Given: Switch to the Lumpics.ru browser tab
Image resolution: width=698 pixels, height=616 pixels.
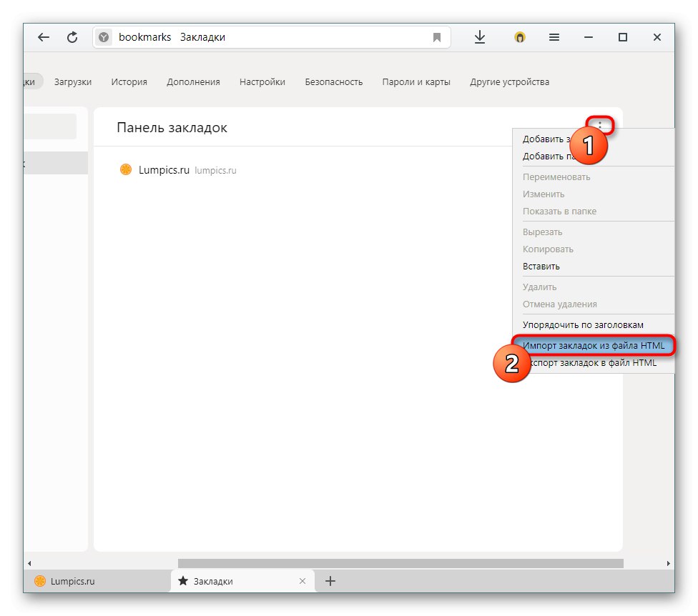Looking at the screenshot, I should click(97, 581).
